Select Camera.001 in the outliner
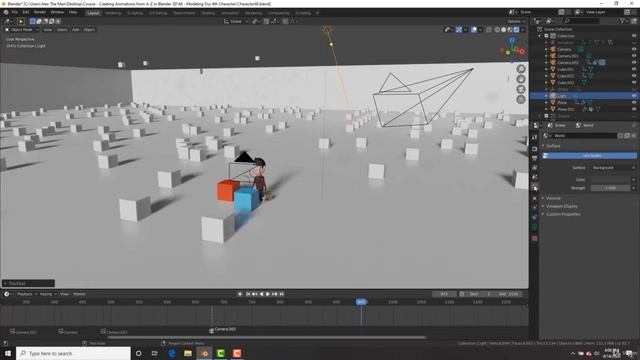Image resolution: width=640 pixels, height=360 pixels. pos(568,56)
